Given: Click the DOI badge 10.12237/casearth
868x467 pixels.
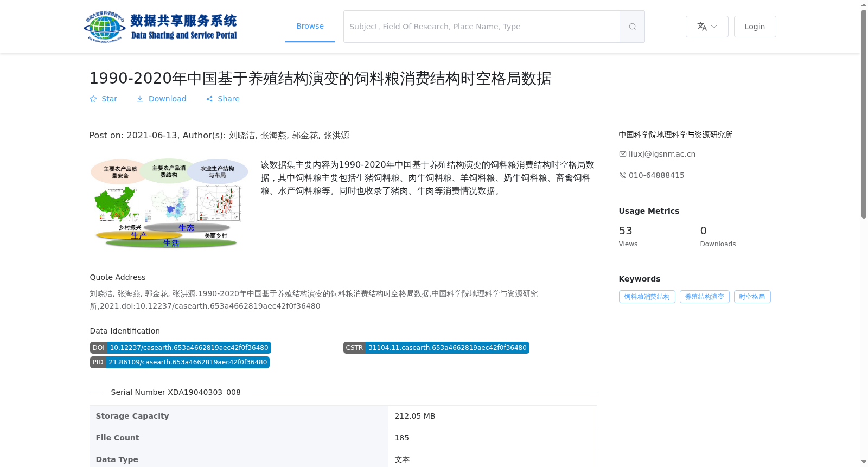Looking at the screenshot, I should [180, 348].
